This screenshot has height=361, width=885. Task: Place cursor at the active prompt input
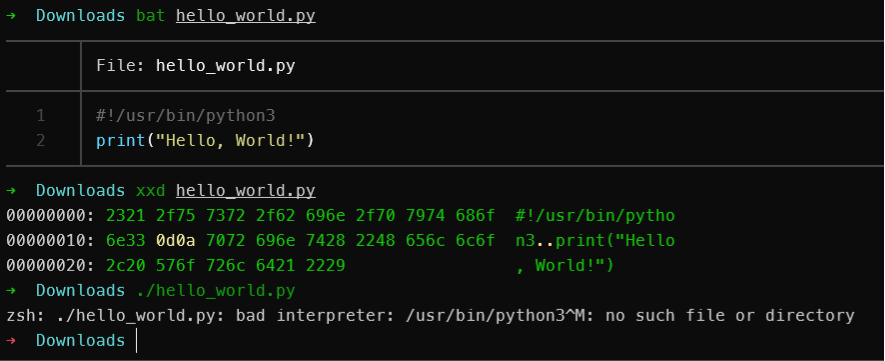(137, 341)
